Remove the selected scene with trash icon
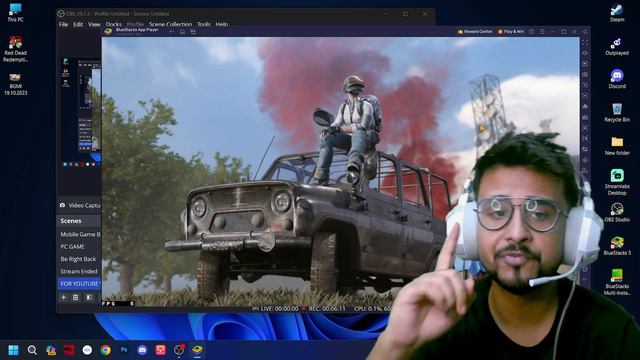 [76, 298]
